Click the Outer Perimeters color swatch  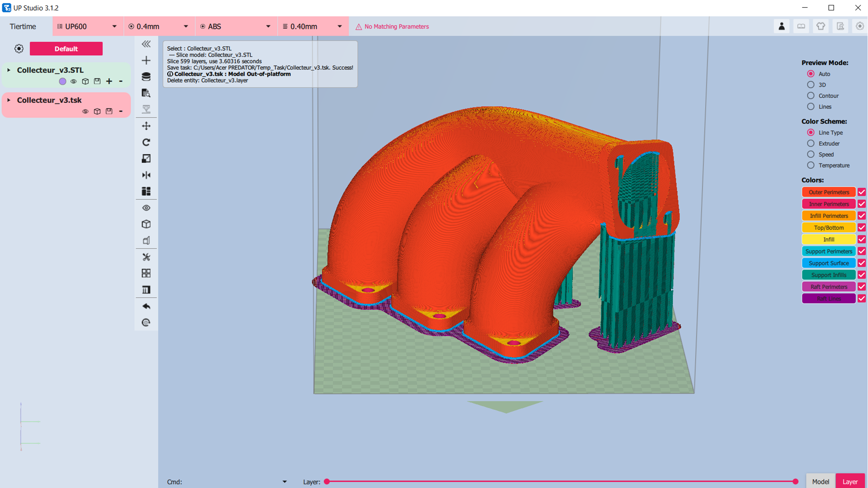click(828, 192)
